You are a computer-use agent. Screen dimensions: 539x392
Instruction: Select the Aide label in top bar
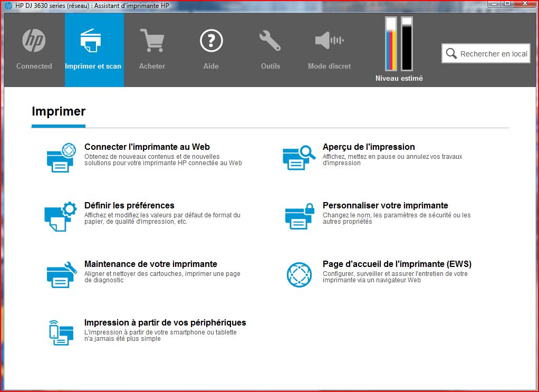[211, 66]
